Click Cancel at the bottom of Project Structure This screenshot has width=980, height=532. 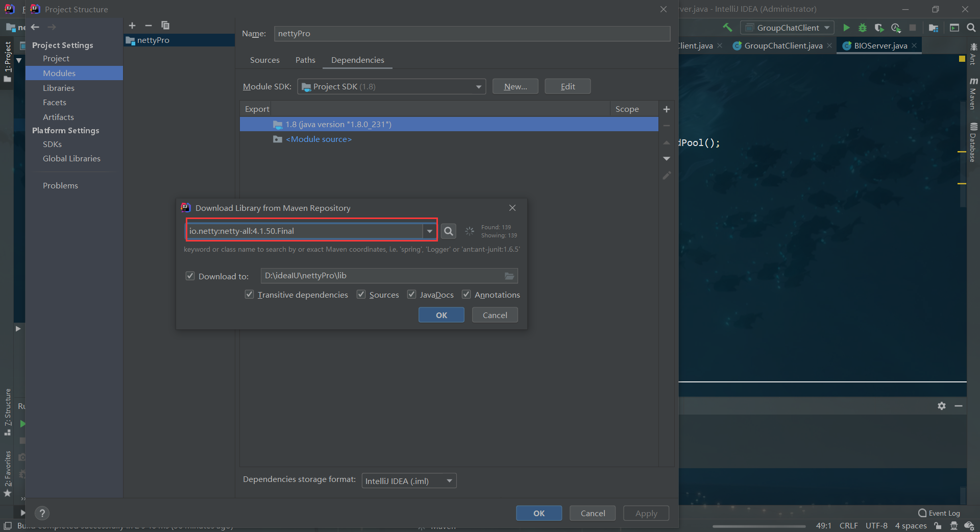[x=593, y=513]
